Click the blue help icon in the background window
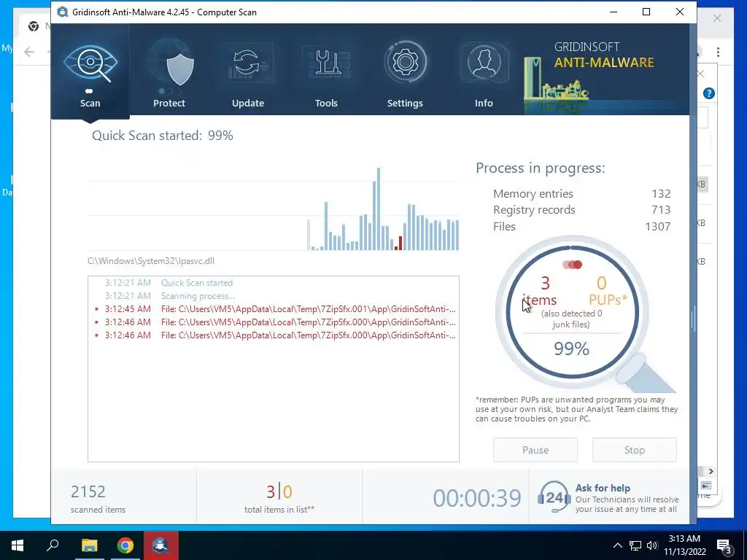Image resolution: width=747 pixels, height=560 pixels. pos(709,93)
